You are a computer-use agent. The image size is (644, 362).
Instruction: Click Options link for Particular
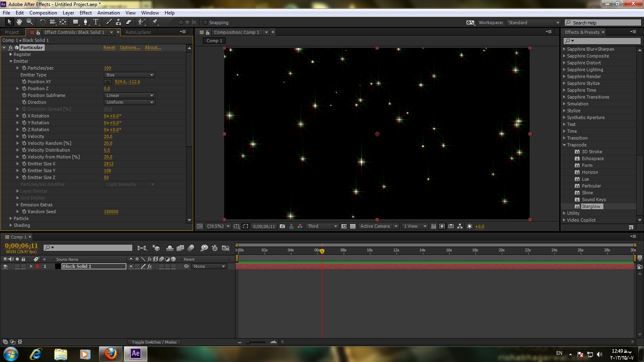tap(130, 47)
